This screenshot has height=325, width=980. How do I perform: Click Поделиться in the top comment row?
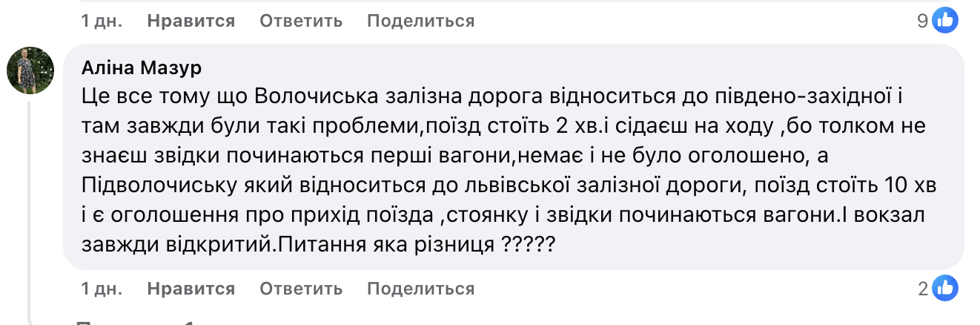tap(420, 22)
